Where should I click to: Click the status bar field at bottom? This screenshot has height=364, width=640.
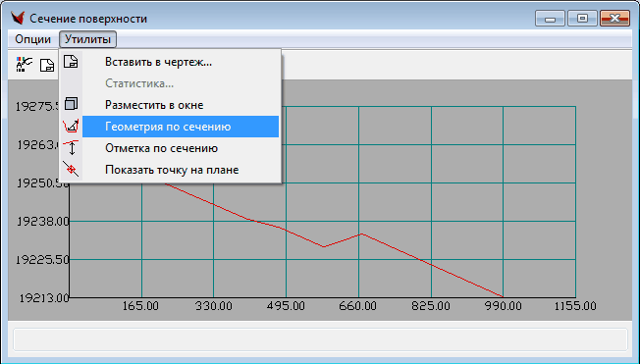pyautogui.click(x=320, y=339)
